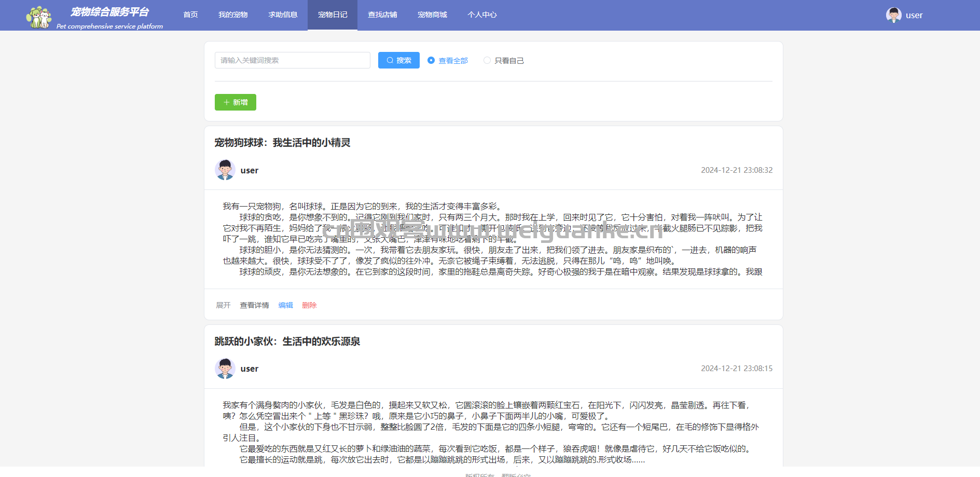Click 编辑 on the 球球 diary
The height and width of the screenshot is (477, 980).
tap(286, 305)
